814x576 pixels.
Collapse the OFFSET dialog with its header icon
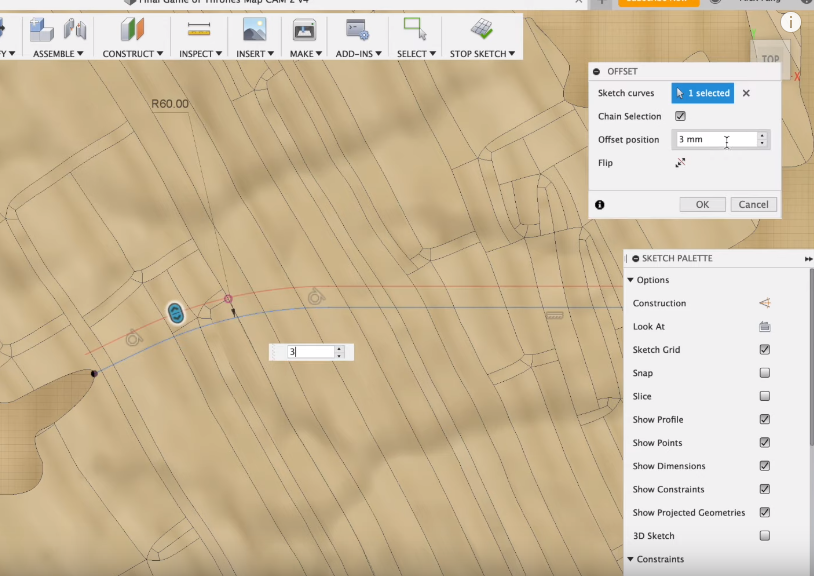tap(596, 72)
